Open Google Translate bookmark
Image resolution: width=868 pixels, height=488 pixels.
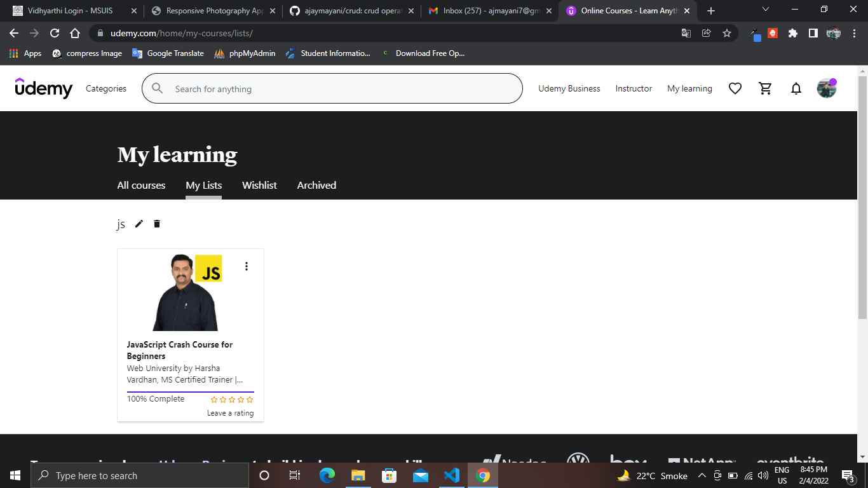tap(168, 53)
